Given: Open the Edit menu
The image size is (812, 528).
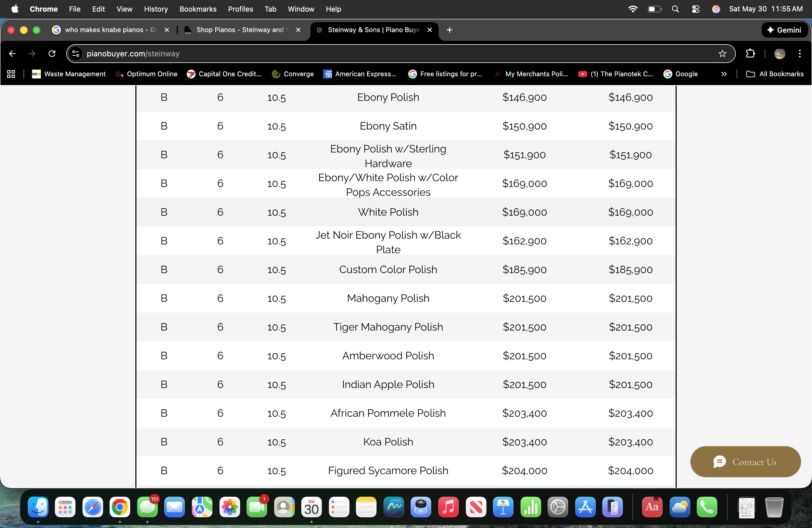Looking at the screenshot, I should click(98, 9).
